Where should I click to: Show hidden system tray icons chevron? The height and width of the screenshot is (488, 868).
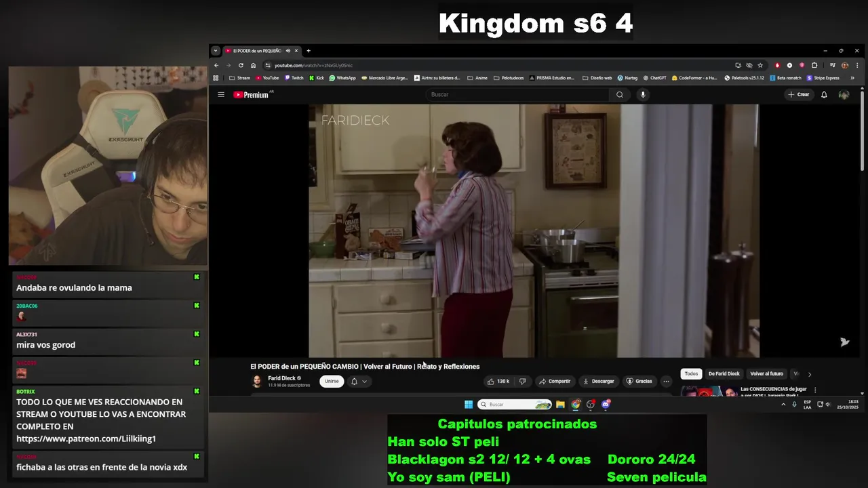coord(783,405)
